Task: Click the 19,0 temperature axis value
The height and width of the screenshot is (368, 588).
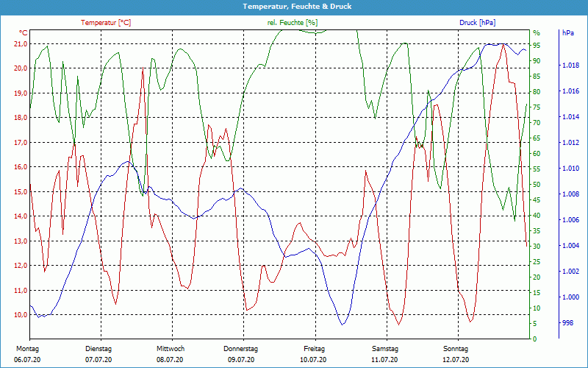Action: click(21, 93)
